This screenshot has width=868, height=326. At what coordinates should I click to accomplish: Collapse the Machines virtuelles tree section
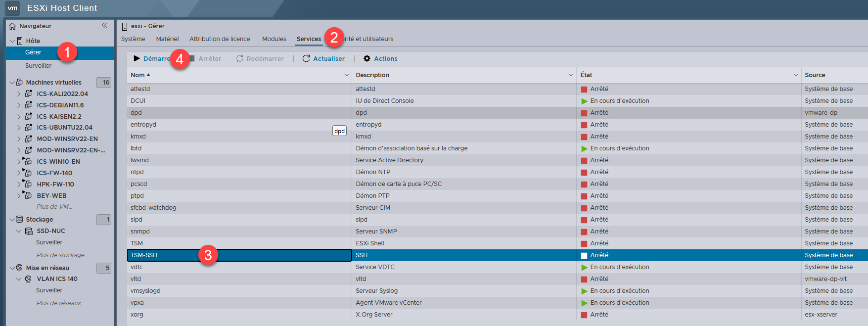[12, 83]
